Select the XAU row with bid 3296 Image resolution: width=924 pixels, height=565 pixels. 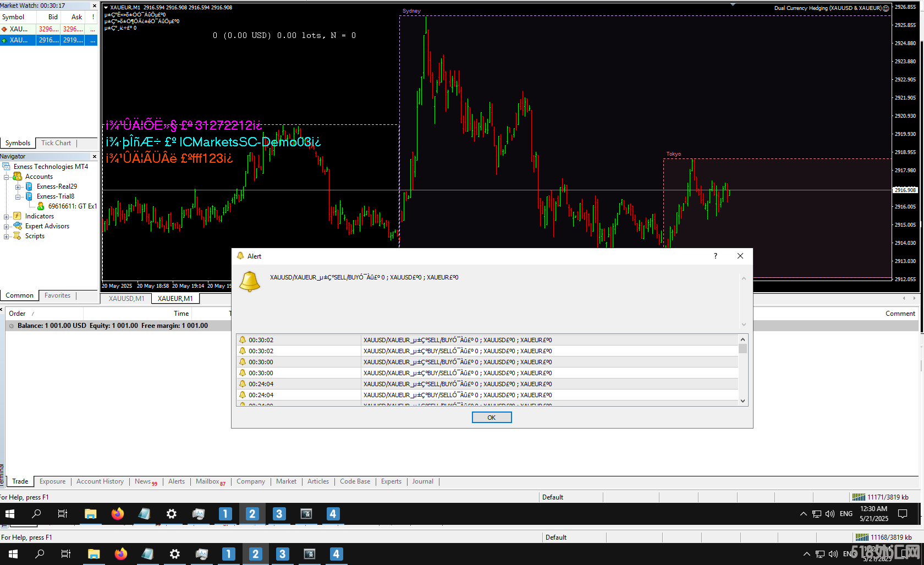49,29
